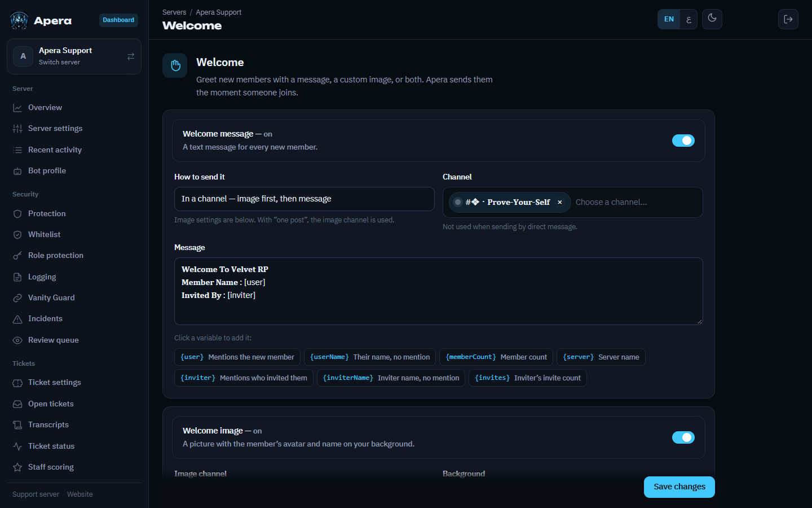Screen dimensions: 812x508
Task: Click the Apera logo icon
Action: click(19, 21)
